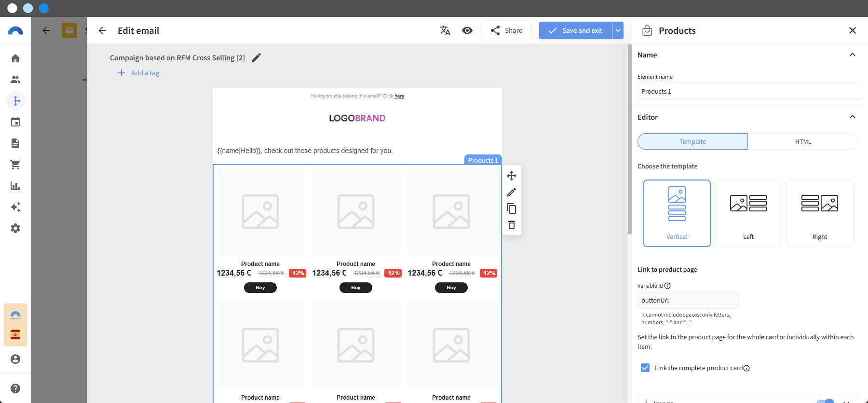
Task: Open the Save and exit dropdown arrow
Action: 618,30
